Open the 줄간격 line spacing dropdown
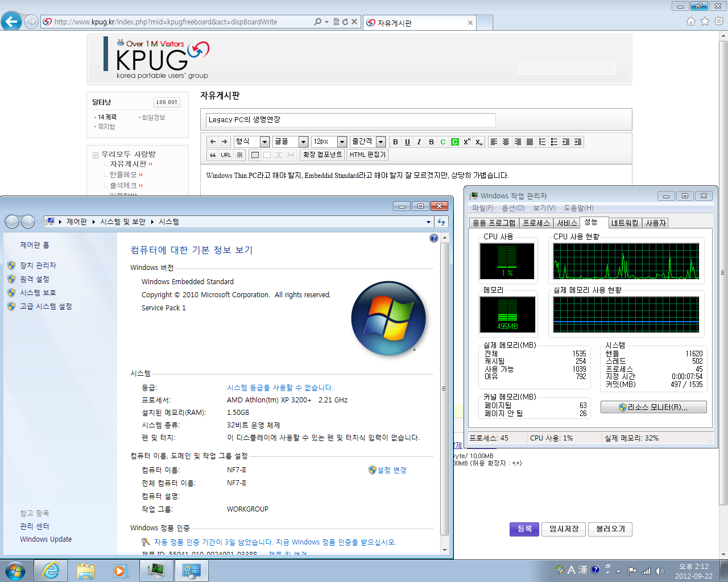 367,142
